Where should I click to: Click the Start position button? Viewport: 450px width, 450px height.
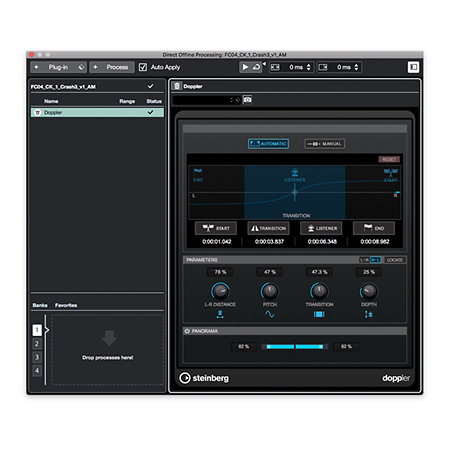[216, 228]
